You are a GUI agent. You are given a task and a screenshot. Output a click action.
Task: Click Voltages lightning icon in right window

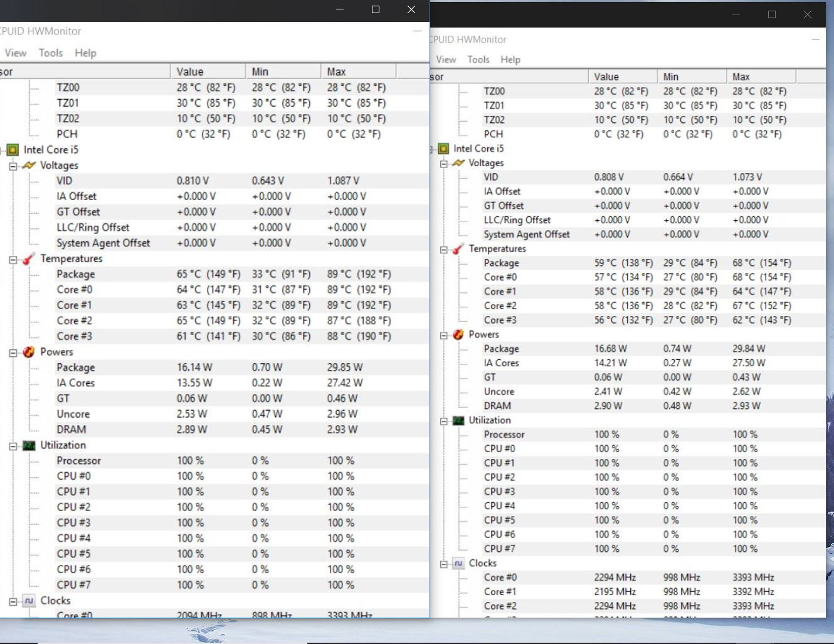458,163
